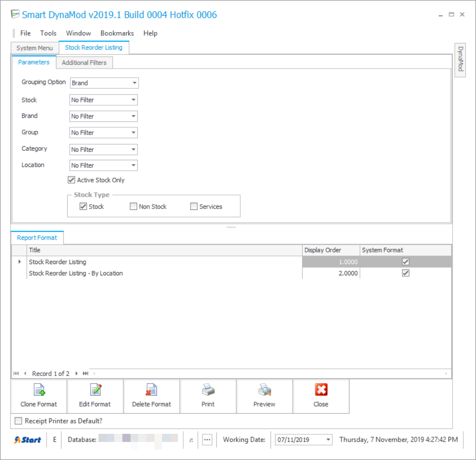The image size is (476, 460).
Task: Open the Help menu
Action: click(150, 33)
